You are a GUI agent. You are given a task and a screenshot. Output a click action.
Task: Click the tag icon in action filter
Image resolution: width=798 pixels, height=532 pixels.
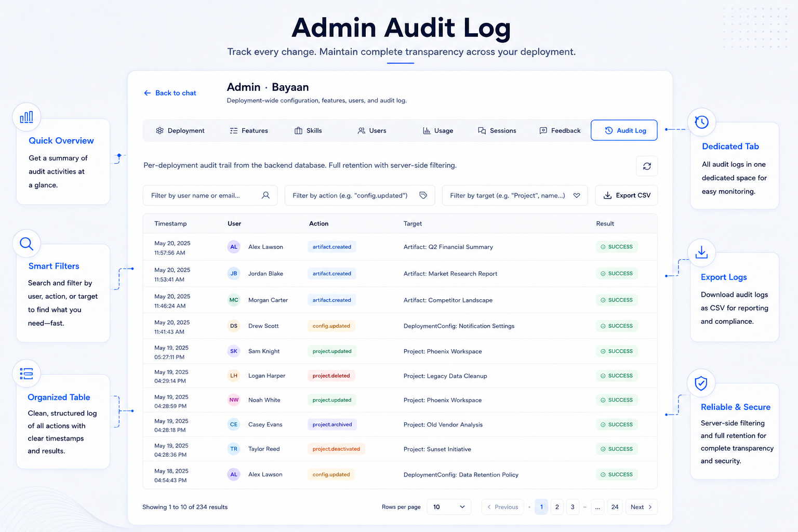point(423,195)
